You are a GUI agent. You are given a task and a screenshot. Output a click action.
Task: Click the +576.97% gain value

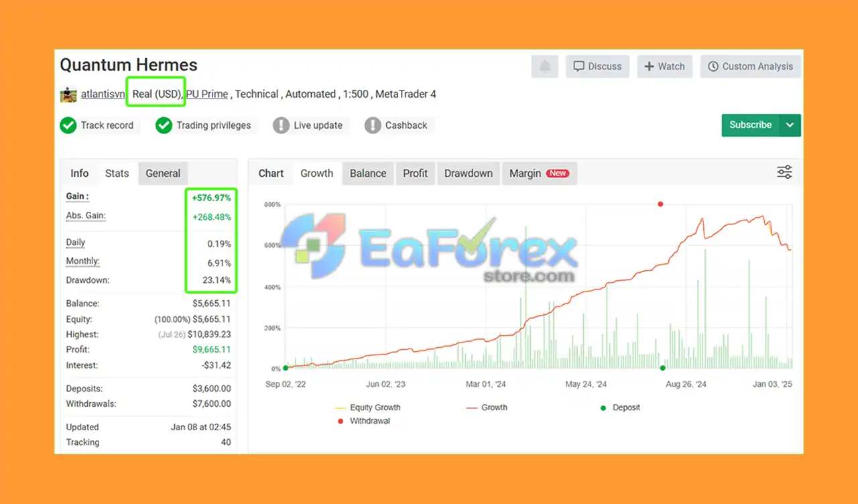(x=211, y=198)
